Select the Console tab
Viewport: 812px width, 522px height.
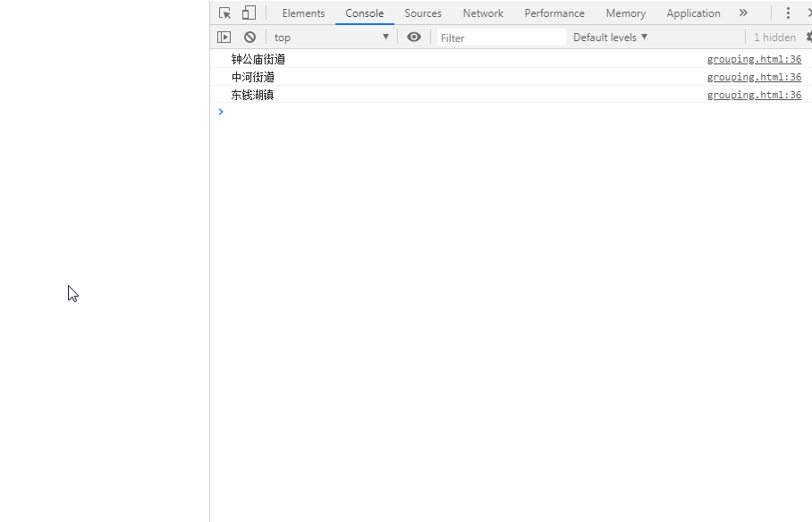tap(365, 13)
